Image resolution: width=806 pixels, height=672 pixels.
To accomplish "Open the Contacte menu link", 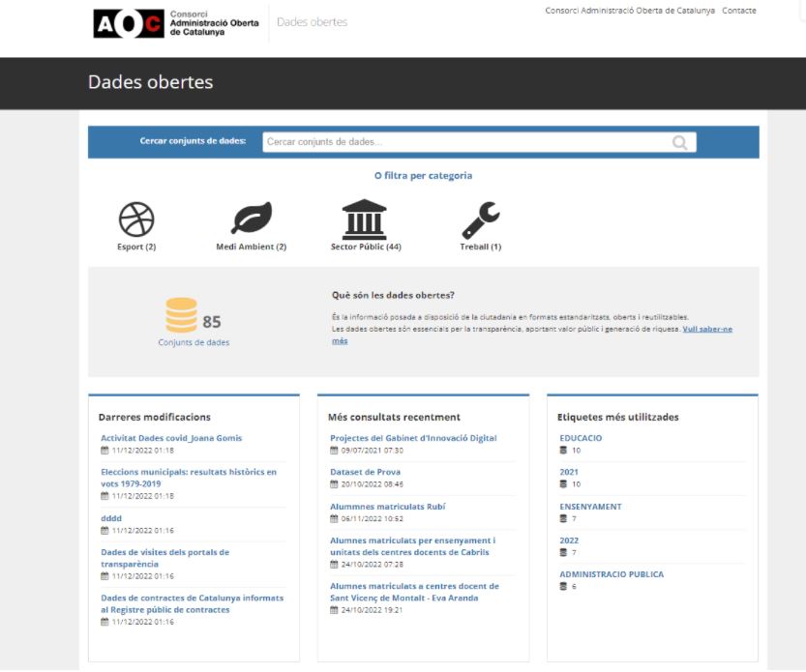I will pos(739,11).
